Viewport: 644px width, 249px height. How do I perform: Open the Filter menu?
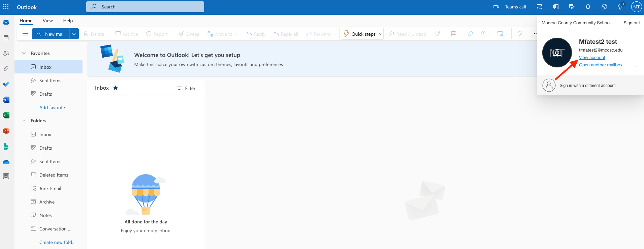186,88
